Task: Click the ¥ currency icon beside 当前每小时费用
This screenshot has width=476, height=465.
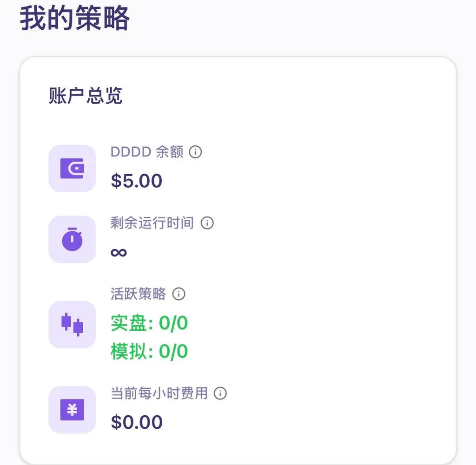Action: [72, 410]
